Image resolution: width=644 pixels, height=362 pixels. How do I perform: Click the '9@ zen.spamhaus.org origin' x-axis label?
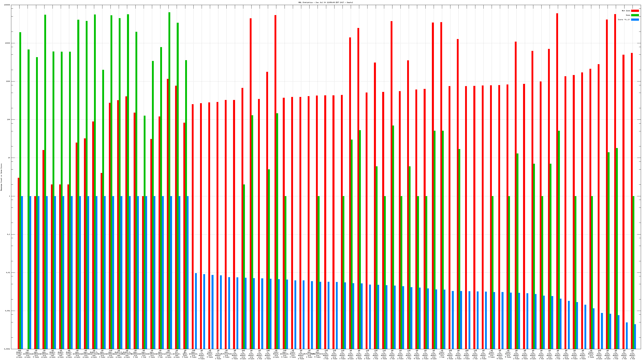[28, 354]
